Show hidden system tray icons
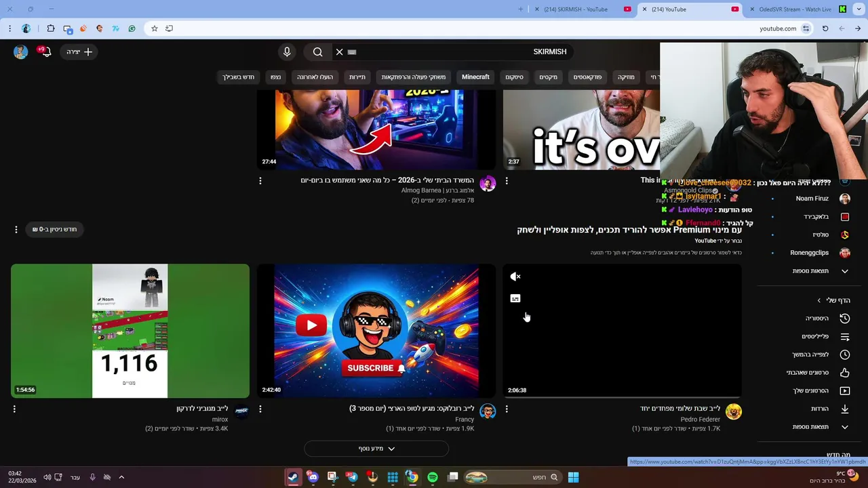The width and height of the screenshot is (868, 488). (x=121, y=477)
